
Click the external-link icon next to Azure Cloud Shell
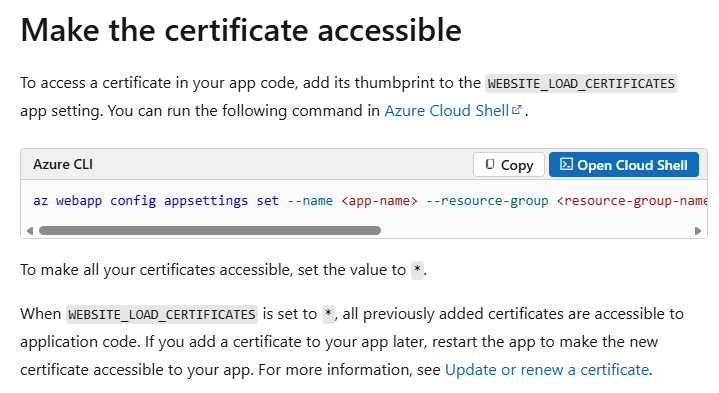tap(517, 110)
